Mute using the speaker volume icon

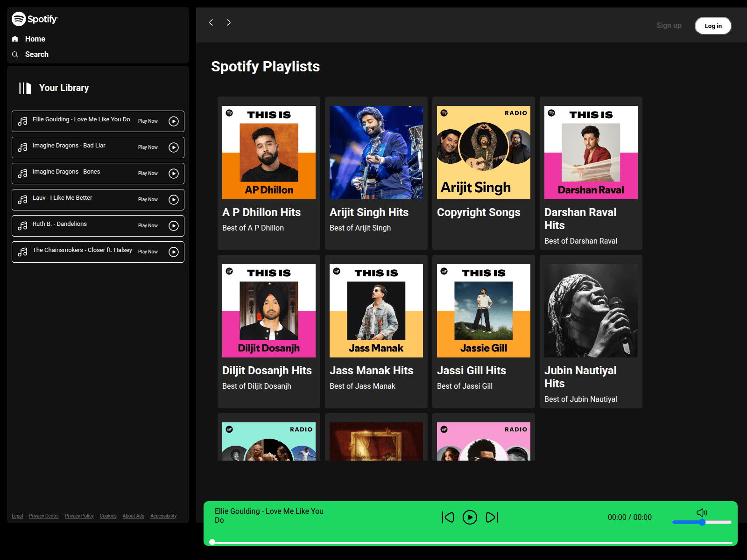702,512
